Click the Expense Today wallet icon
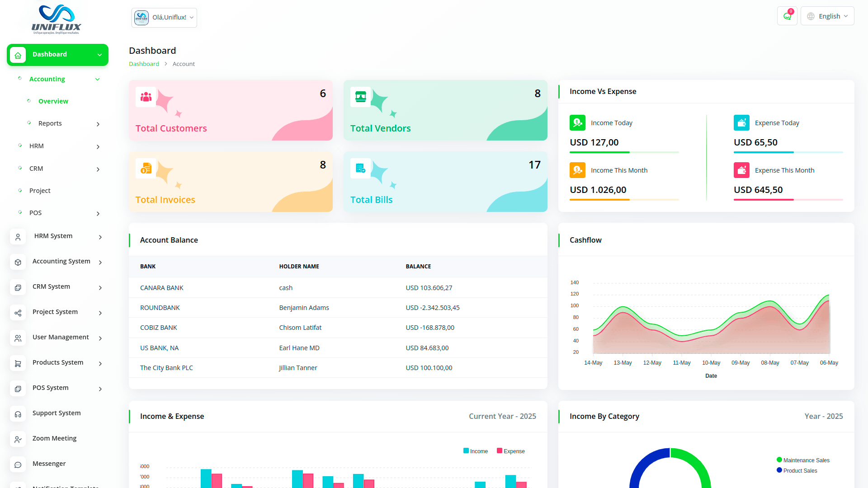868x488 pixels. 741,123
